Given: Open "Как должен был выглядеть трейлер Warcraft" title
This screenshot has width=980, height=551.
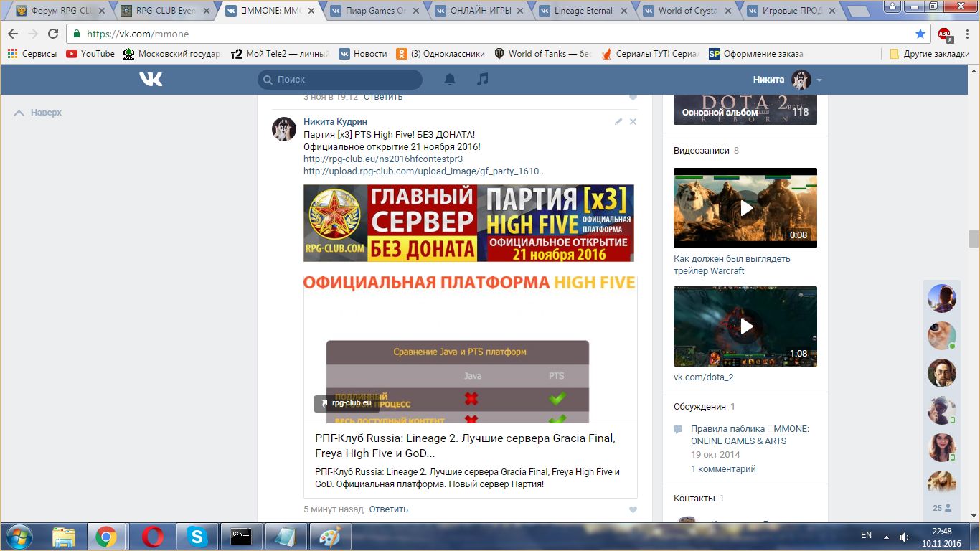Looking at the screenshot, I should coord(732,265).
